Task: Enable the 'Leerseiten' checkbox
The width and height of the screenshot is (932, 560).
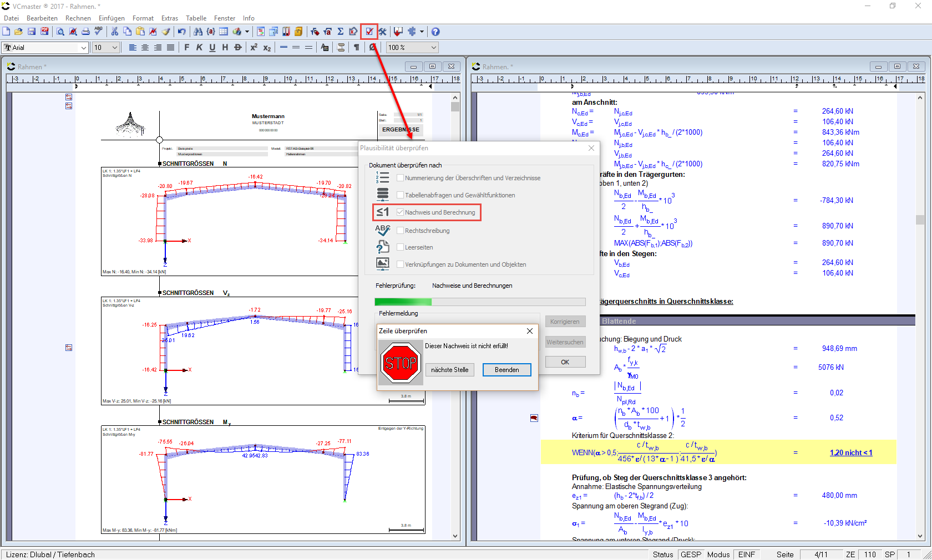Action: tap(400, 247)
